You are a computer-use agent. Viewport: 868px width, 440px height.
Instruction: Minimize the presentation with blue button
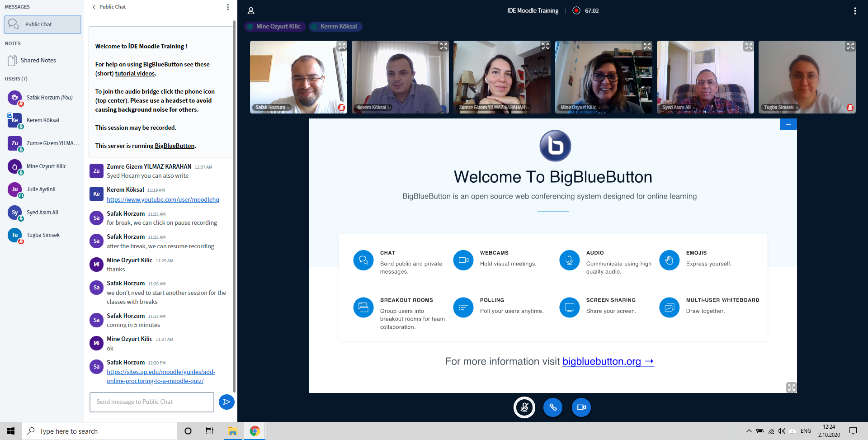[x=788, y=124]
